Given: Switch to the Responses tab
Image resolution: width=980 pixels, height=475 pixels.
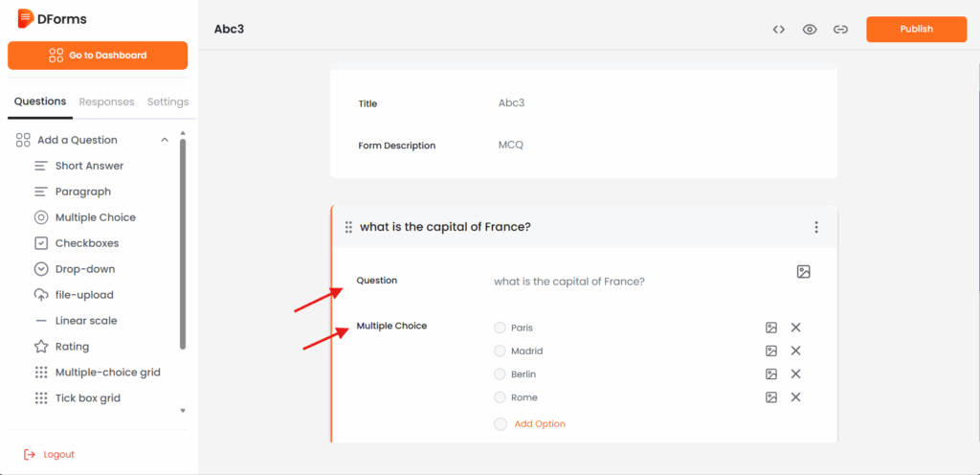Looking at the screenshot, I should coord(106,102).
